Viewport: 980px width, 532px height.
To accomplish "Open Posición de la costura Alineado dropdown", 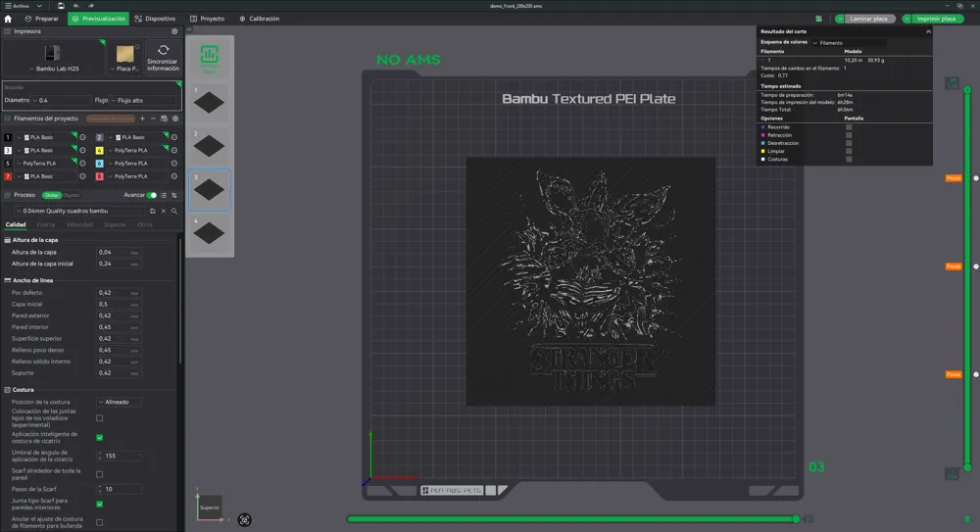I will 120,402.
